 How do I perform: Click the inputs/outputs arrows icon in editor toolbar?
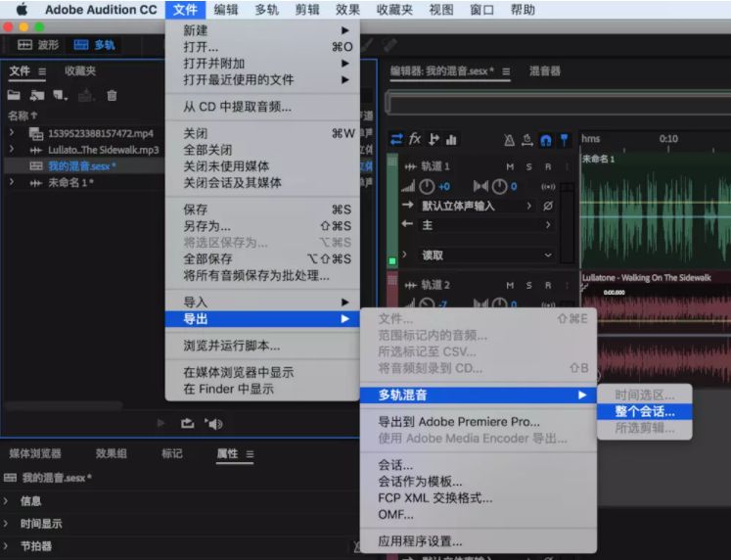tap(396, 139)
